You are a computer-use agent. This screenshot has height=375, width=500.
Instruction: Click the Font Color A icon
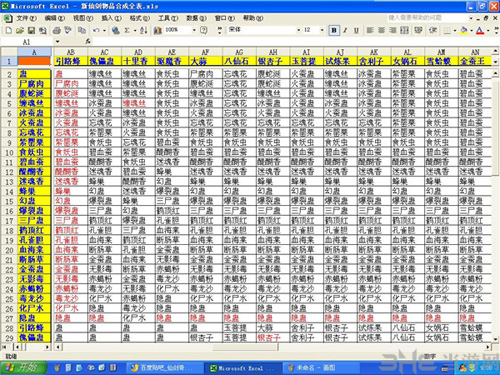coord(480,31)
